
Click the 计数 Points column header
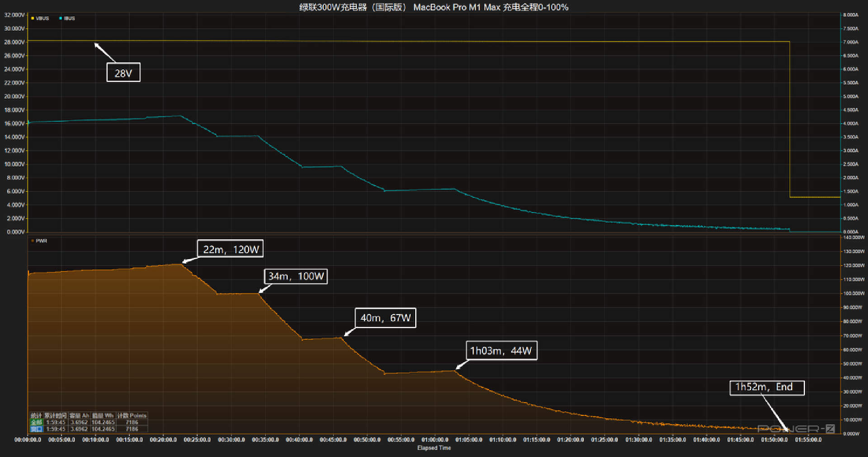[x=132, y=415]
